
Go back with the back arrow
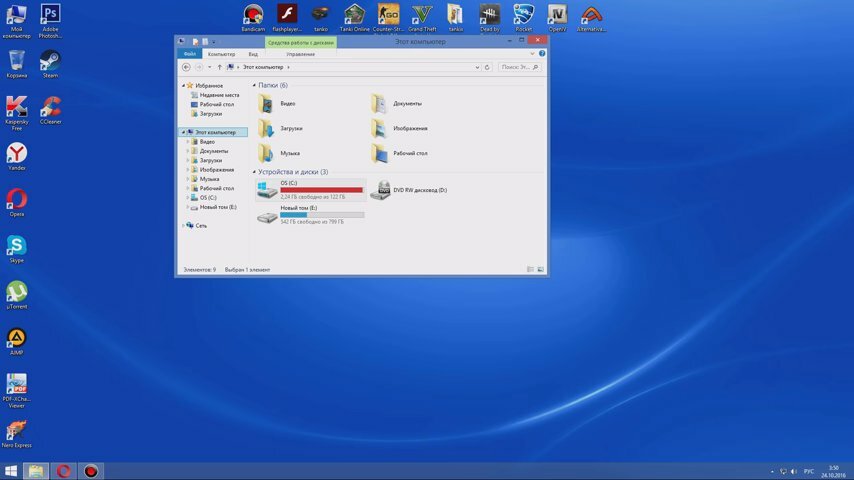[186, 67]
